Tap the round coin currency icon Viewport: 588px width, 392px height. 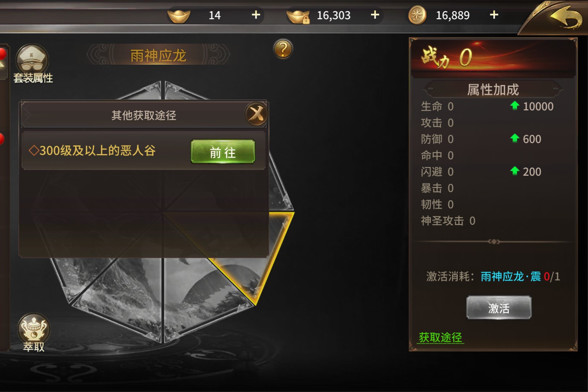(x=417, y=15)
